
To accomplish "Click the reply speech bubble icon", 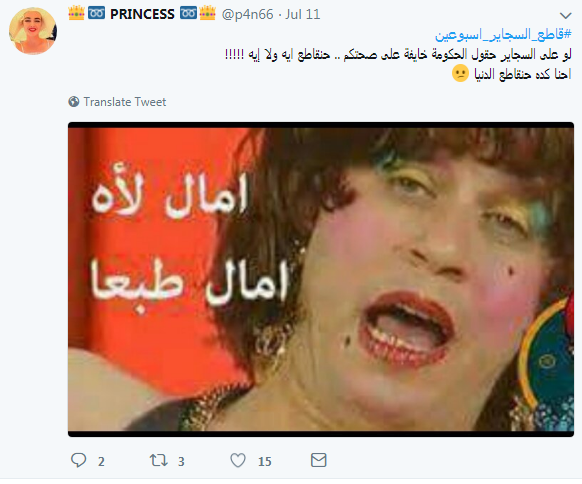I will coord(78,460).
